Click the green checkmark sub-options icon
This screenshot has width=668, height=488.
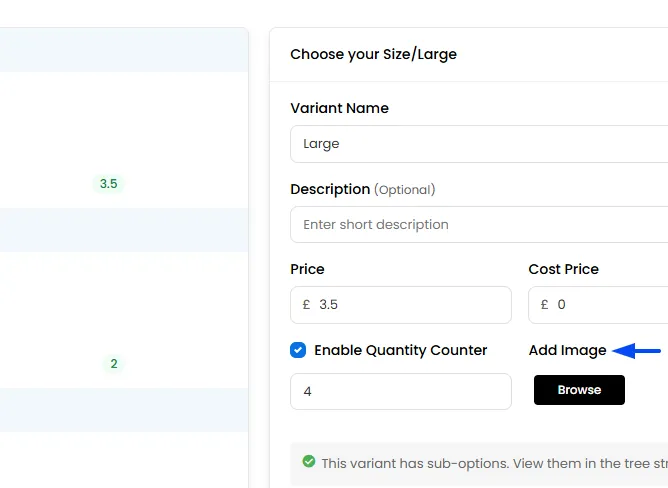coord(309,461)
